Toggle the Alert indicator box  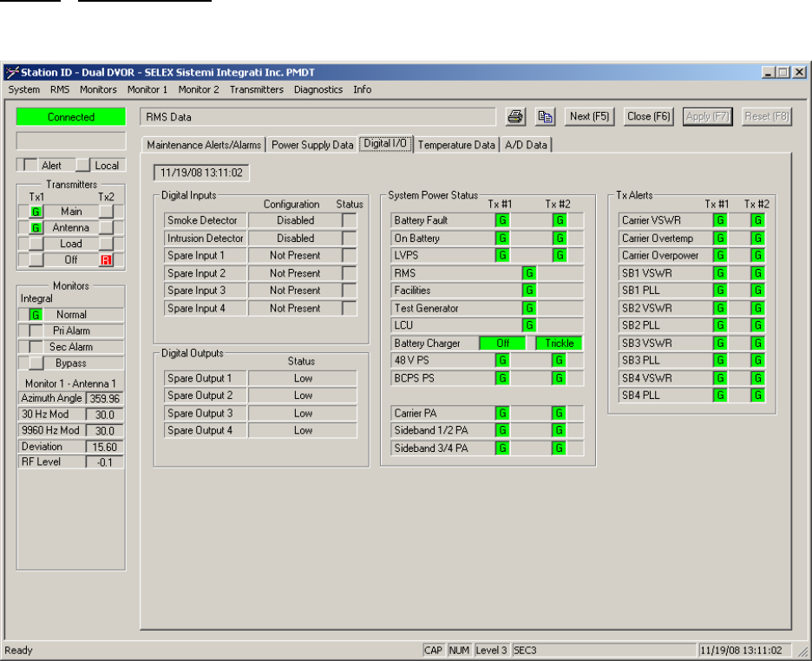(30, 166)
